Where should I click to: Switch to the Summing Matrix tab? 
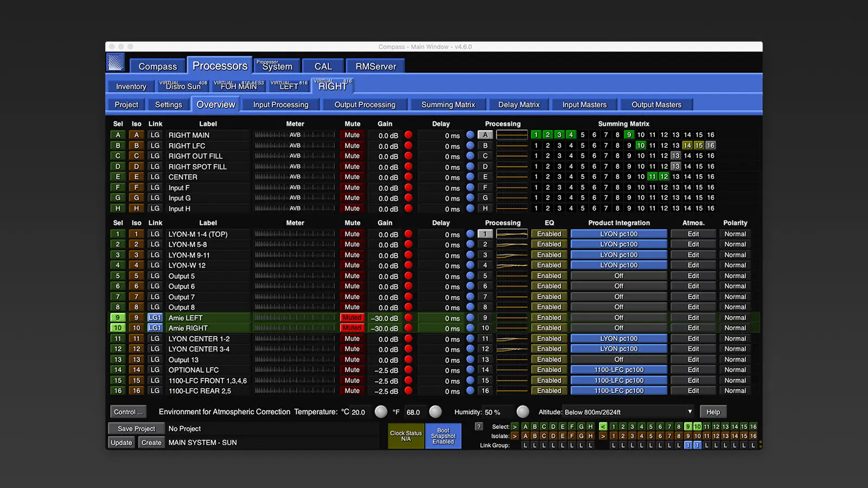[x=448, y=104]
